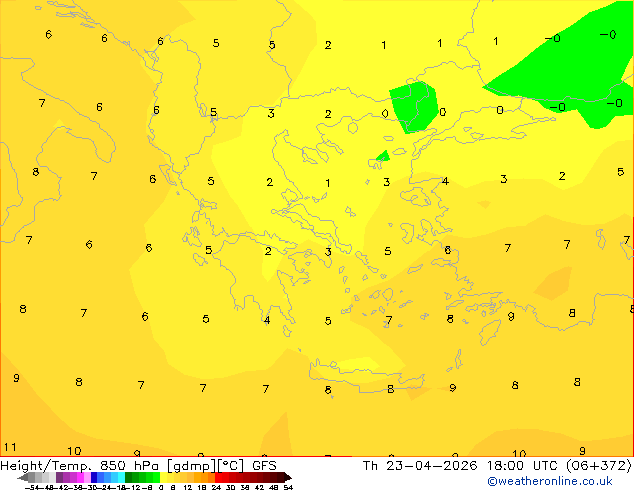Click the yellow legend swatch above 0

click(x=163, y=477)
